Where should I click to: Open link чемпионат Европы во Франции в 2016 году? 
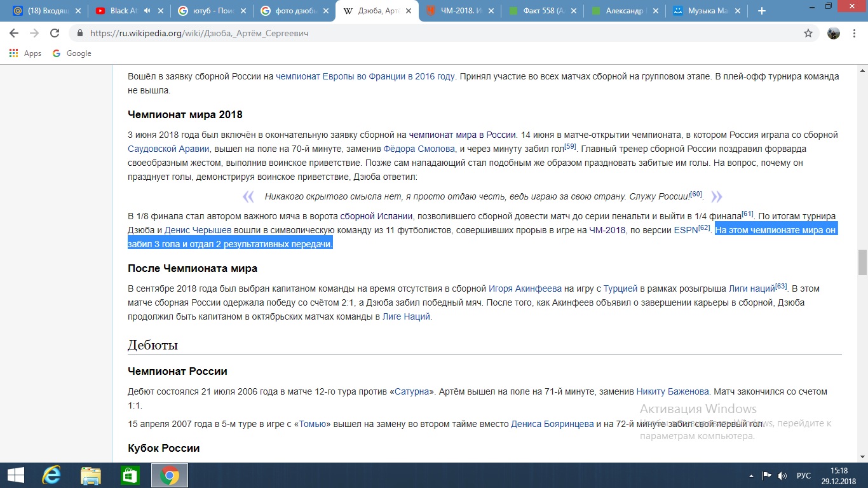point(365,76)
